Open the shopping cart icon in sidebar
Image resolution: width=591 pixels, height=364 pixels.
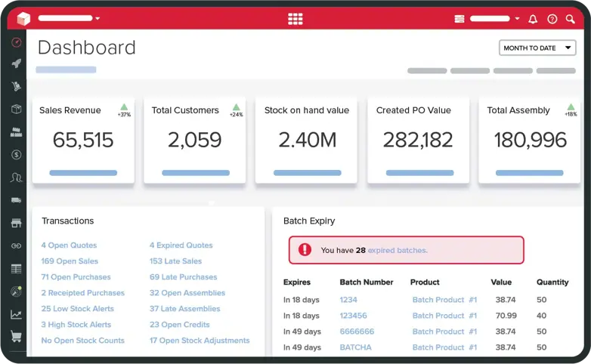(x=16, y=336)
